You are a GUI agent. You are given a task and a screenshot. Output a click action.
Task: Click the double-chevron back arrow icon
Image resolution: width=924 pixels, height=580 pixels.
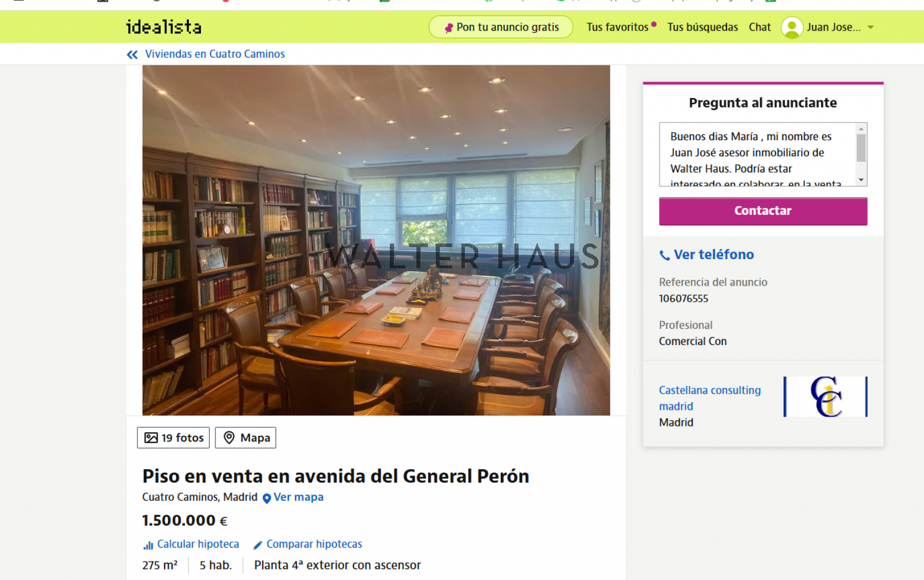pyautogui.click(x=132, y=54)
